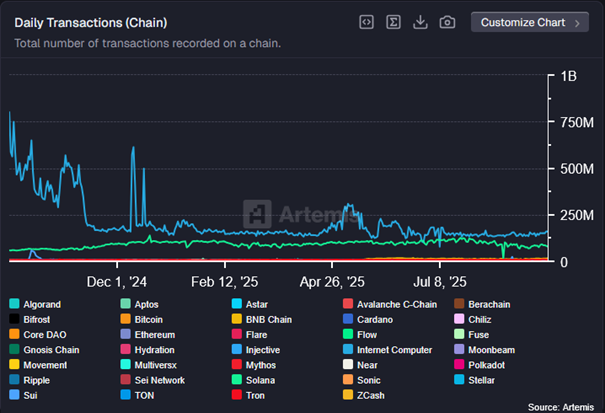Click the Flow legend entry
The height and width of the screenshot is (413, 605).
tap(360, 334)
